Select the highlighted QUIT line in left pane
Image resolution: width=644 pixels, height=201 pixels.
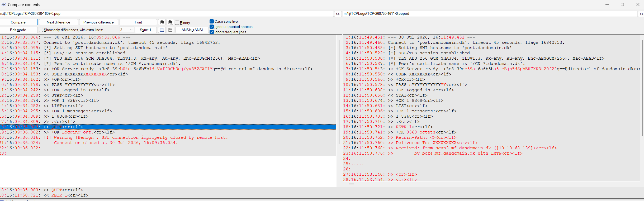click(x=168, y=127)
